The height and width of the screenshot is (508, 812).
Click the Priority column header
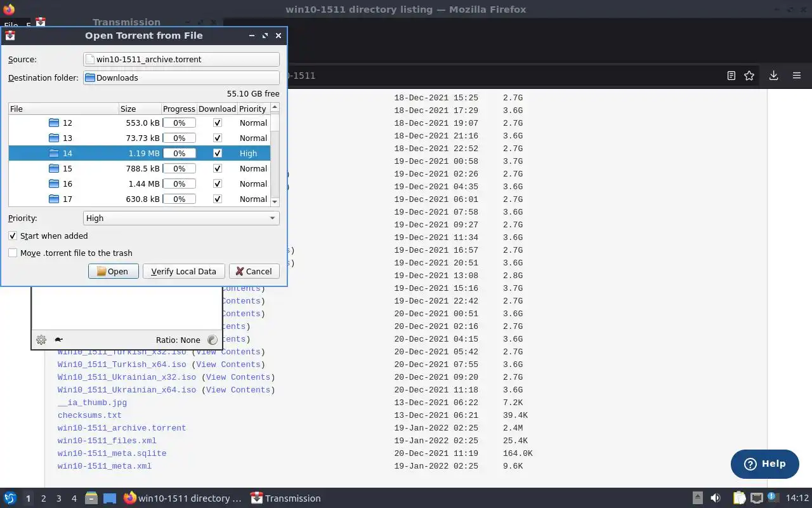252,109
